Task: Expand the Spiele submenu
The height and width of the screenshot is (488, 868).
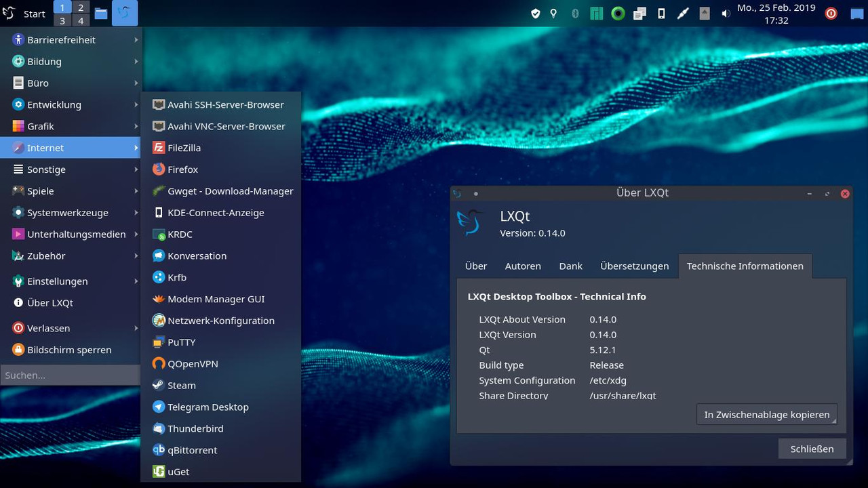Action: click(x=71, y=191)
